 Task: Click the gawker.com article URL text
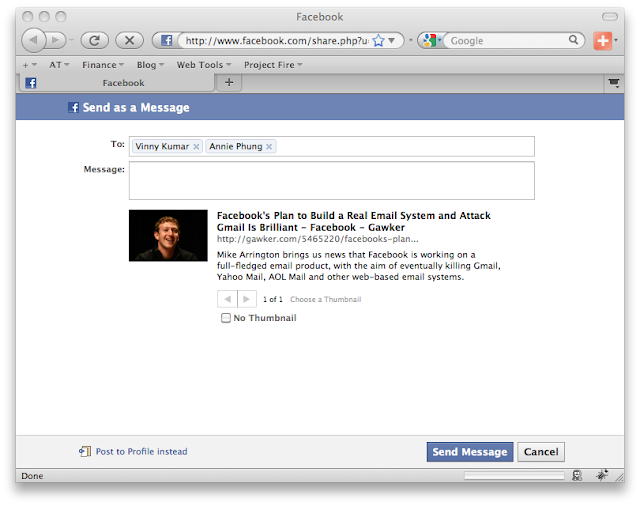click(318, 239)
